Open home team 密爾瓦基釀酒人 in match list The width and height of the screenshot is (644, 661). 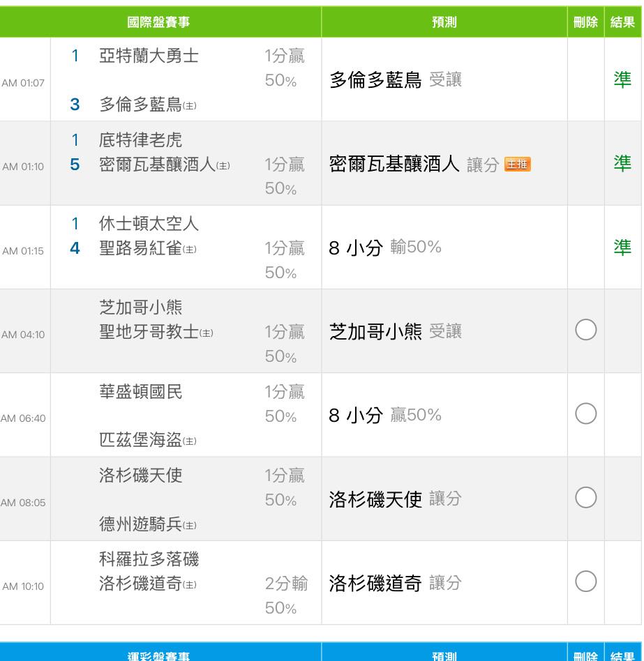pyautogui.click(x=165, y=165)
